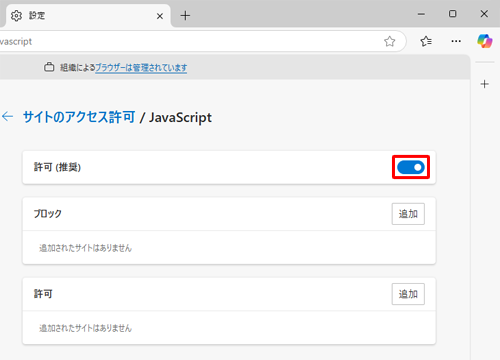Open the Favorites list icon in toolbar
The image size is (500, 360).
426,41
